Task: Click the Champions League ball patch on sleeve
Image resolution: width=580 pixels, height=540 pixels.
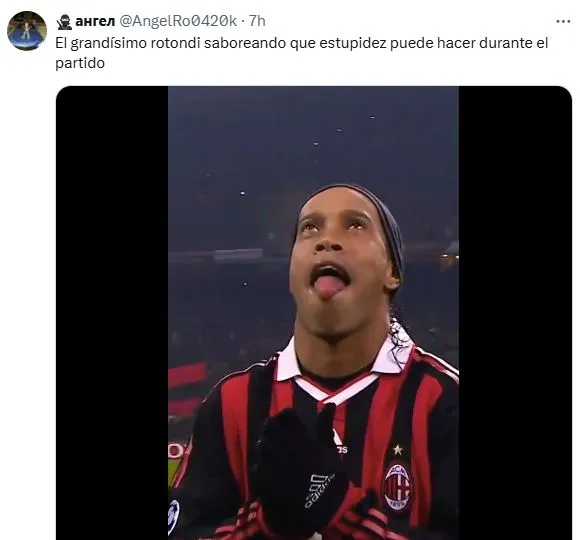Action: tap(173, 517)
